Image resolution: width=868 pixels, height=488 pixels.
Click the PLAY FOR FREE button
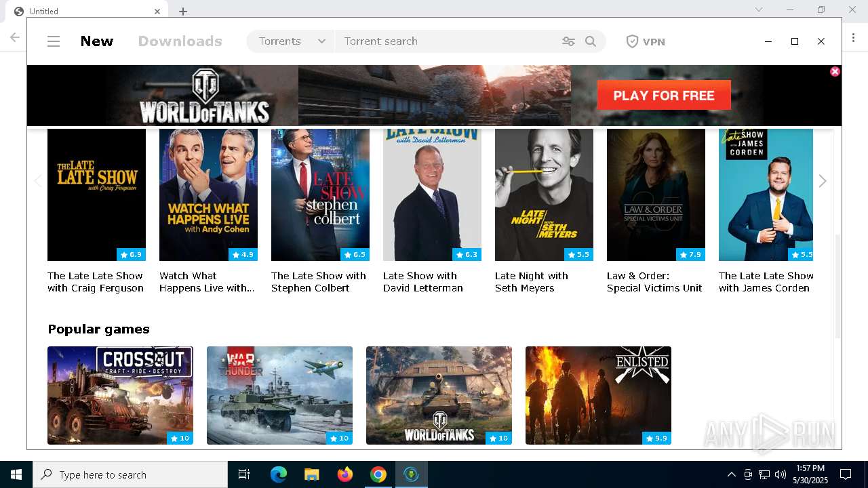(664, 96)
